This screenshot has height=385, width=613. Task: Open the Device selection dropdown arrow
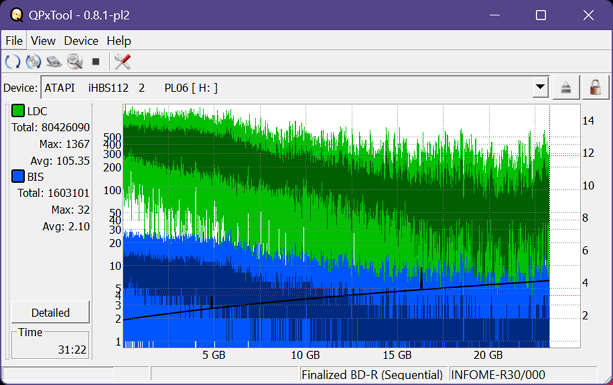540,87
